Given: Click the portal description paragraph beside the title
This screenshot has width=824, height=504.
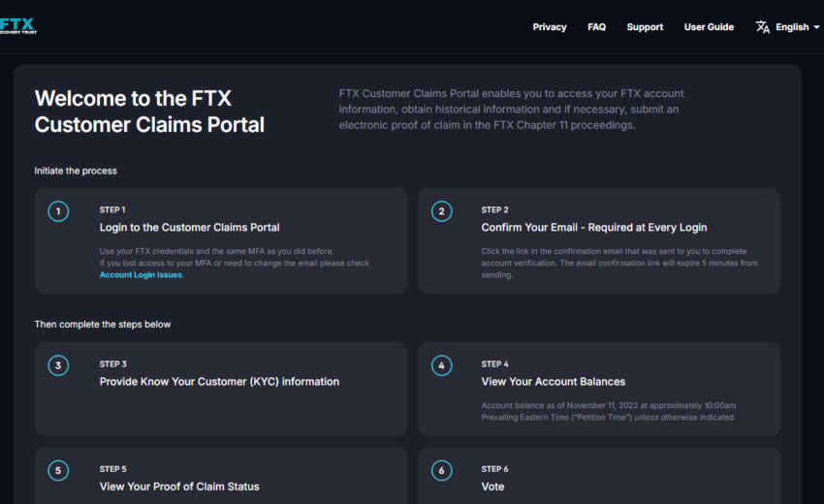Looking at the screenshot, I should (x=511, y=110).
